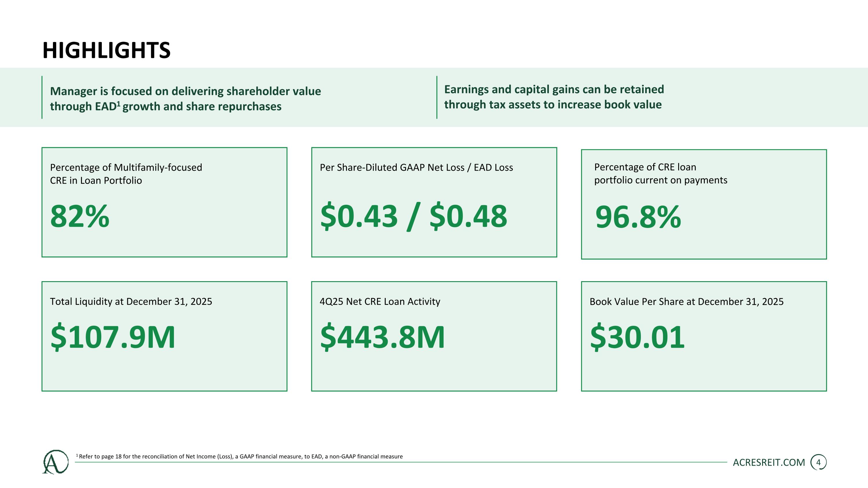The height and width of the screenshot is (488, 868).
Task: Click the $443.8M net loan activity value
Action: coord(382,337)
